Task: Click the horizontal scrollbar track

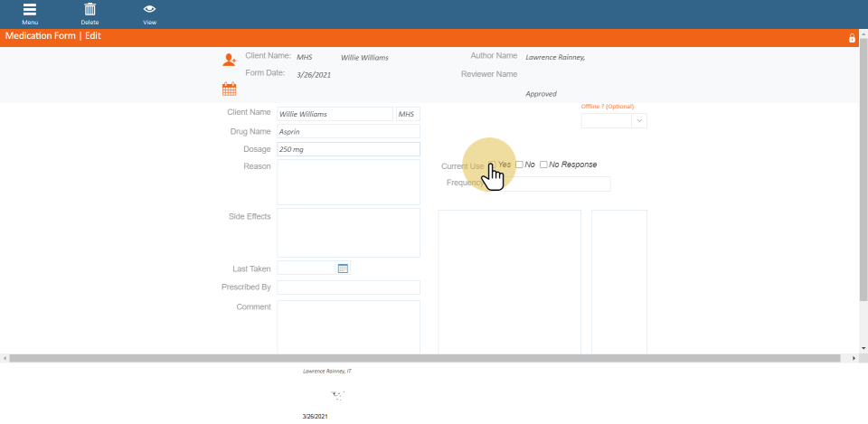Action: 429,359
